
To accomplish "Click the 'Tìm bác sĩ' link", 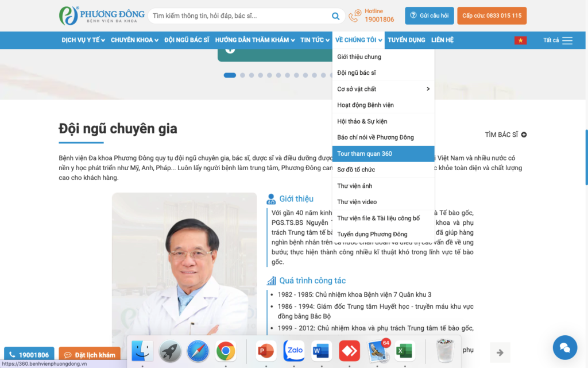I will click(505, 135).
